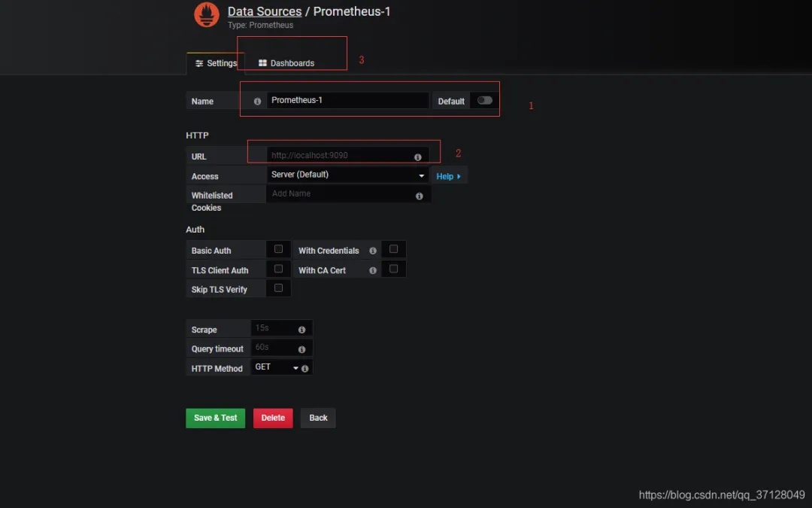Check the TLS Client Auth box
Screen dimensions: 812x508
click(279, 269)
